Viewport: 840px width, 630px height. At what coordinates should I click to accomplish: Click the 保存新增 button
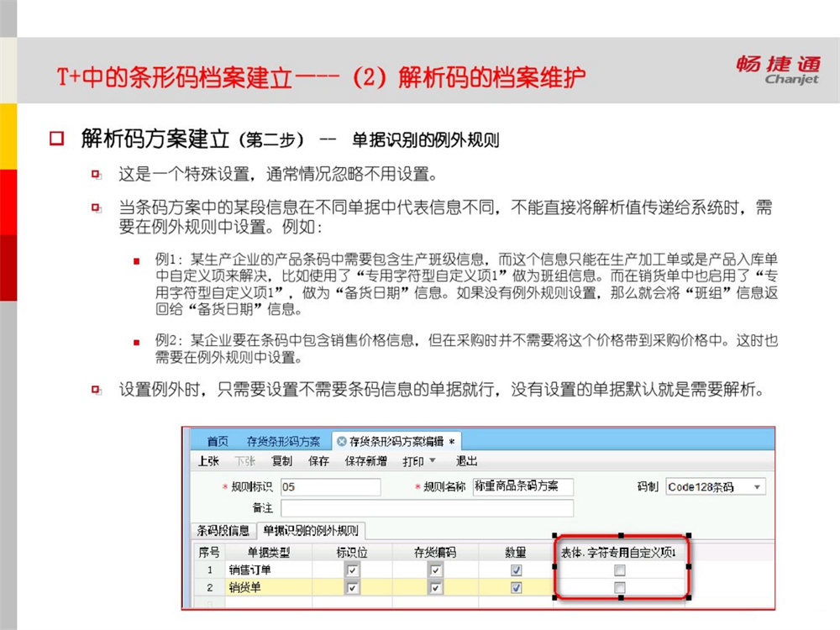tap(366, 460)
